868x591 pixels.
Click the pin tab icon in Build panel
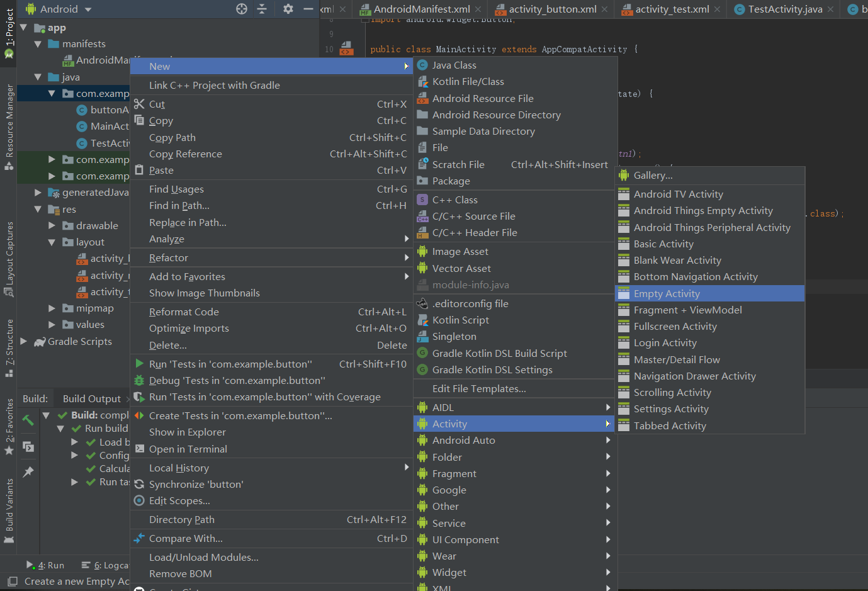[x=28, y=471]
